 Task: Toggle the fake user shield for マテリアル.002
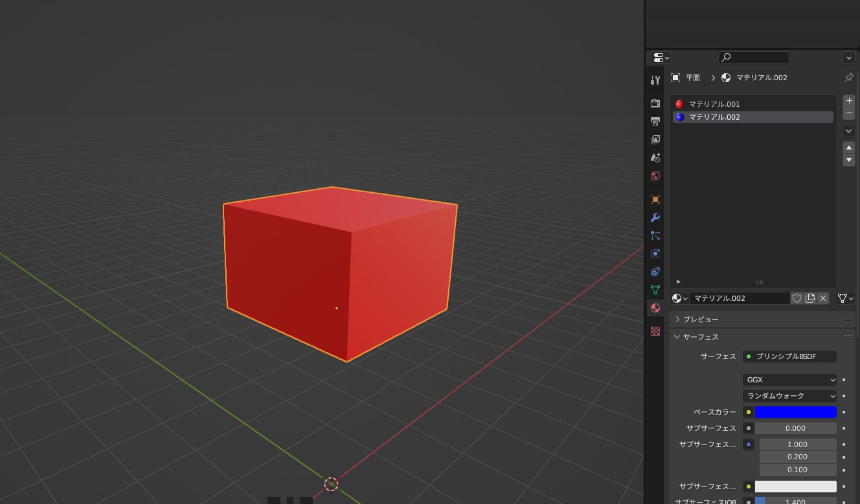tap(797, 298)
